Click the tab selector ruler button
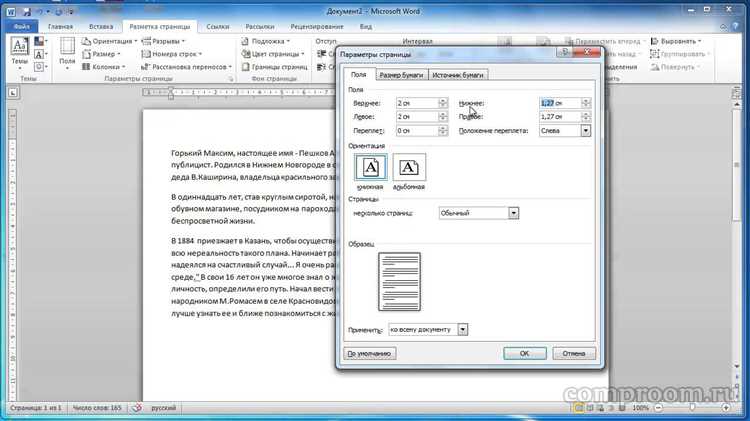This screenshot has height=421, width=750. click(x=13, y=93)
